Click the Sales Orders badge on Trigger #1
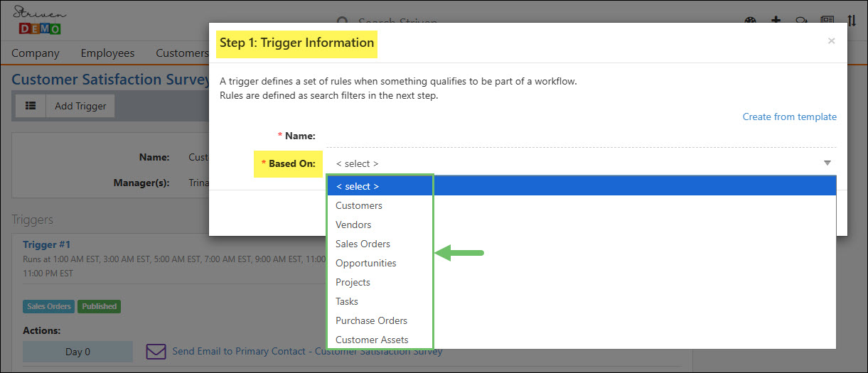Screen dimensions: 868x373 (49, 306)
